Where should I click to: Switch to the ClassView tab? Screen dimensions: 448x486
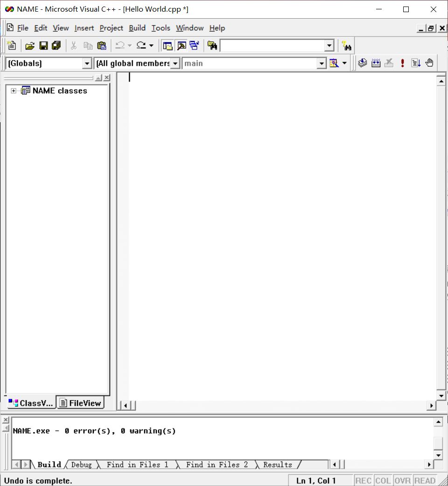[31, 403]
